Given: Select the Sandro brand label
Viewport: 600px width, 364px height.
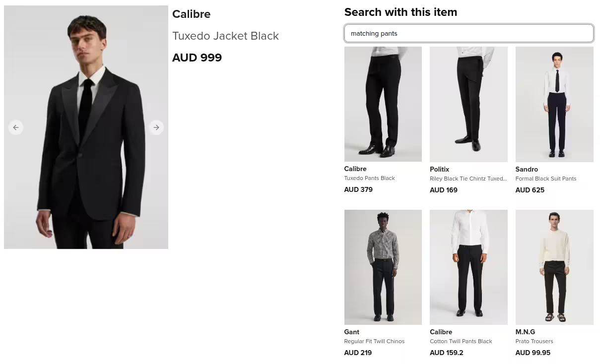Looking at the screenshot, I should [527, 169].
